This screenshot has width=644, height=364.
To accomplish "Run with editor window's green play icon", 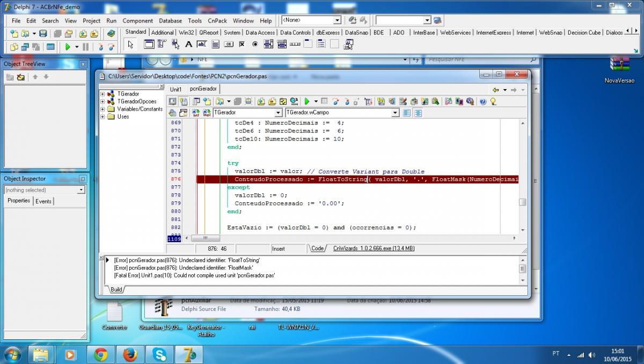I will [307, 101].
